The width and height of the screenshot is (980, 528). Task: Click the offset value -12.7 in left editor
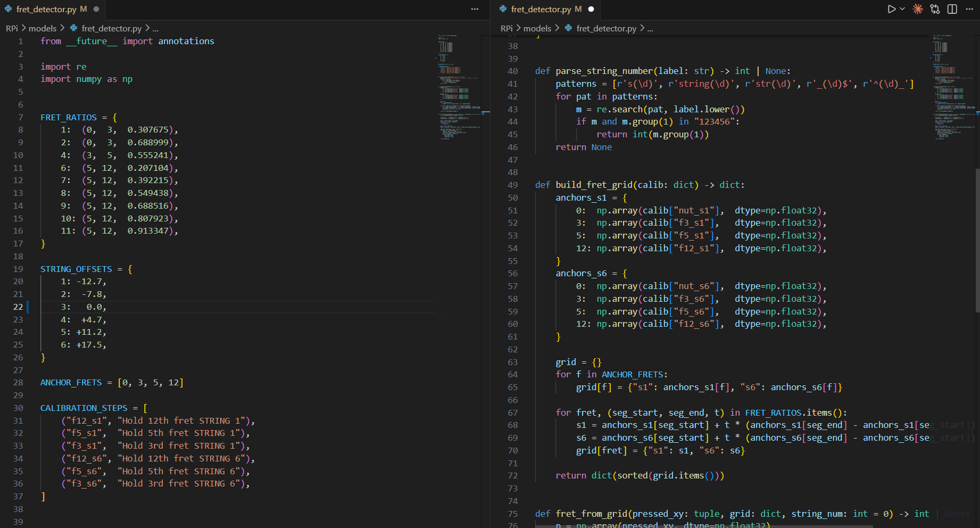pos(89,282)
